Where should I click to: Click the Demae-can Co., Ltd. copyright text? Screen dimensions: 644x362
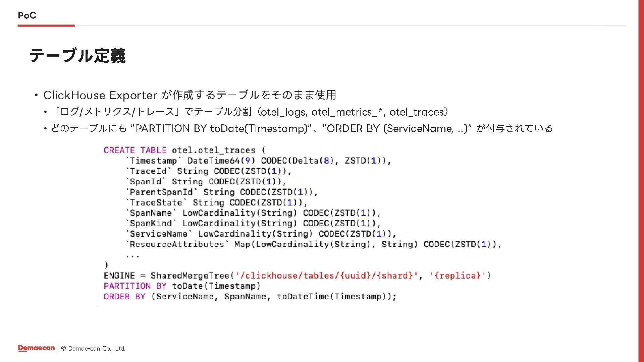tap(93, 349)
